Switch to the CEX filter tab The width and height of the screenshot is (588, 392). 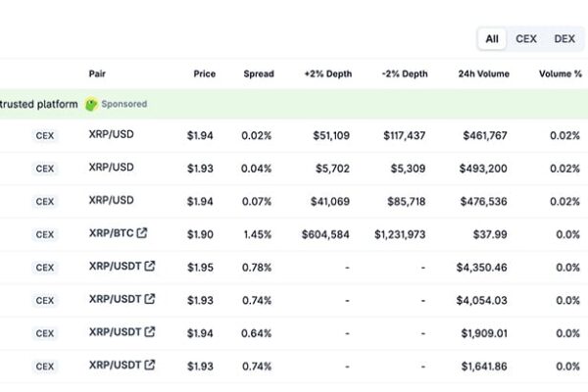[526, 39]
